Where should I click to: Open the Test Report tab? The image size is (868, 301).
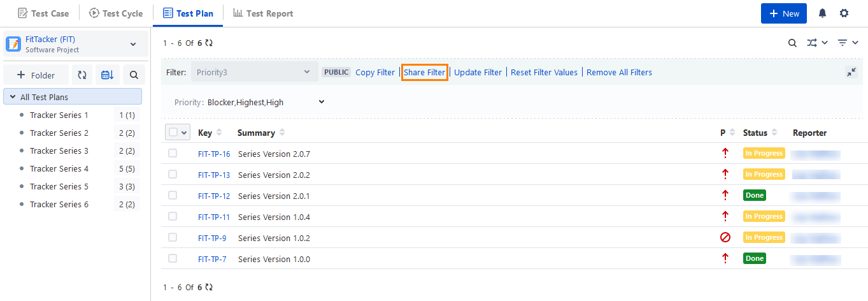[x=263, y=13]
